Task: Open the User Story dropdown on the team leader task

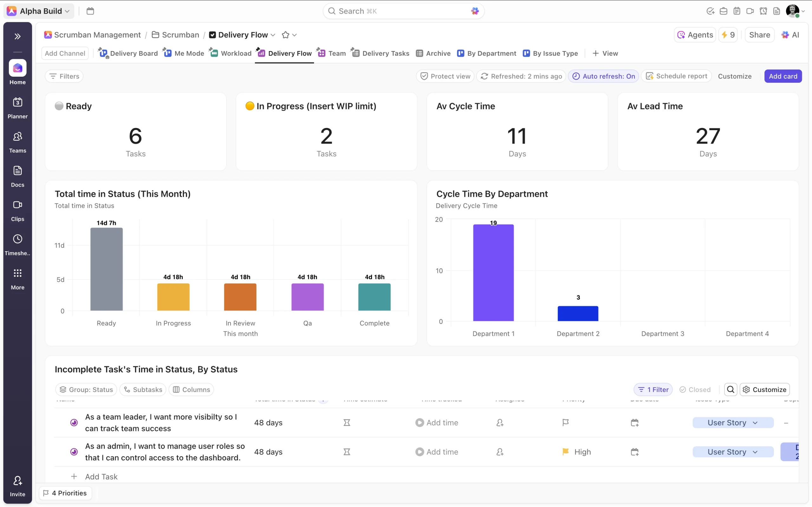Action: pos(733,422)
